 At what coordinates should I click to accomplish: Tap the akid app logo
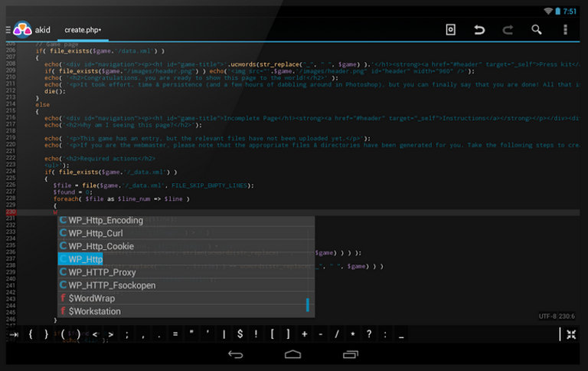click(x=22, y=30)
